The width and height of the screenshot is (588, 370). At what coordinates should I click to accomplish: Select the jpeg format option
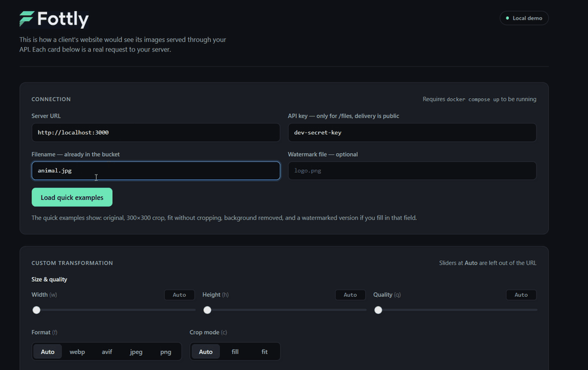click(x=136, y=352)
